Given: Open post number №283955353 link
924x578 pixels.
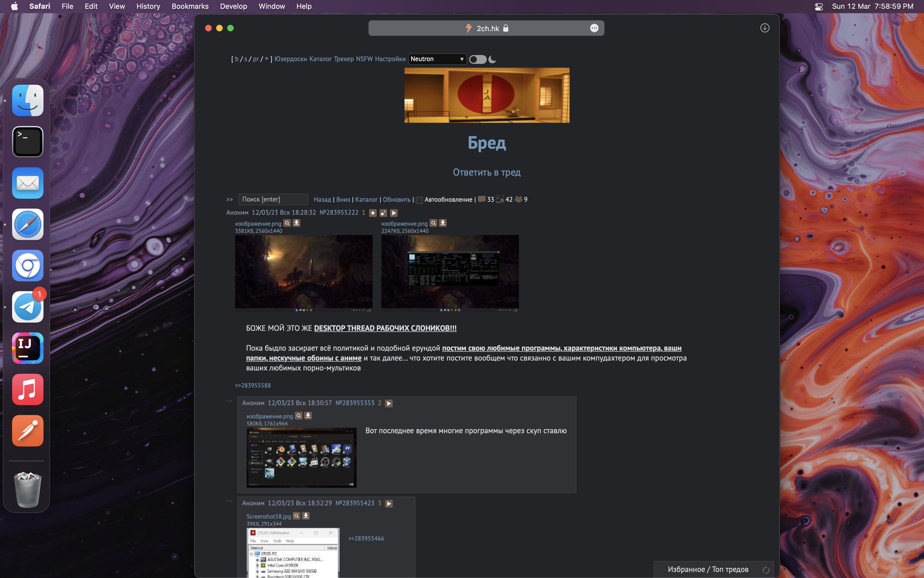Looking at the screenshot, I should point(355,403).
